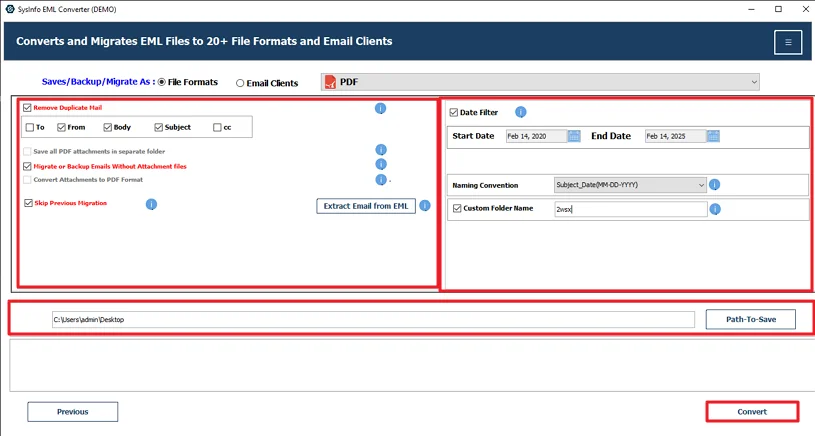Check the cc duplicate filter box

coord(217,127)
